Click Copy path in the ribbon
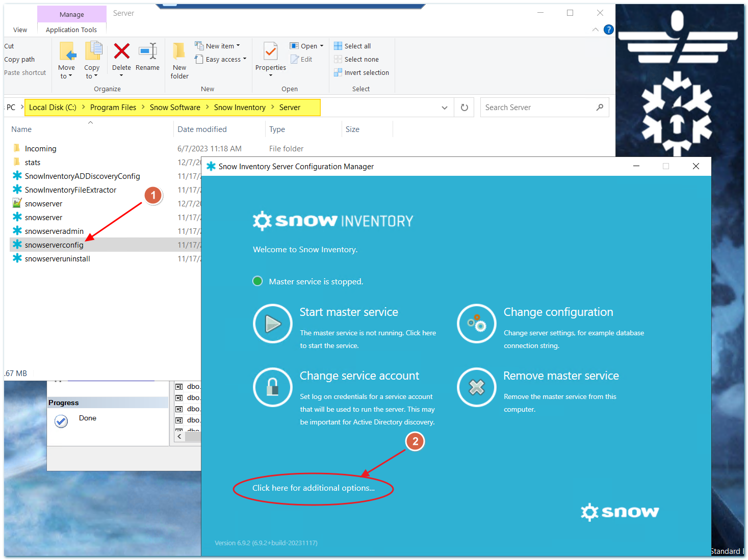Image resolution: width=748 pixels, height=560 pixels. tap(19, 59)
